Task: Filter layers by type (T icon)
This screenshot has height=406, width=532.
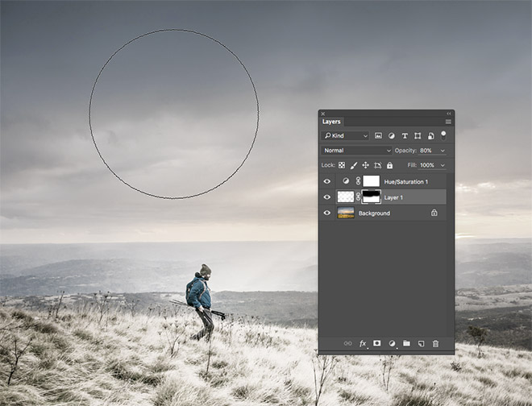Action: (405, 136)
